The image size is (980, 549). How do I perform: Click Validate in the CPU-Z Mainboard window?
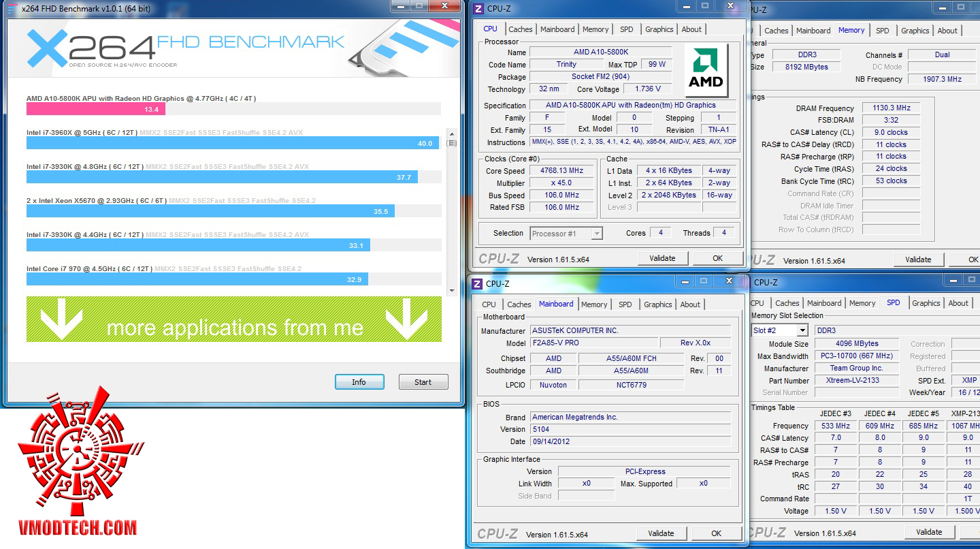click(x=661, y=533)
